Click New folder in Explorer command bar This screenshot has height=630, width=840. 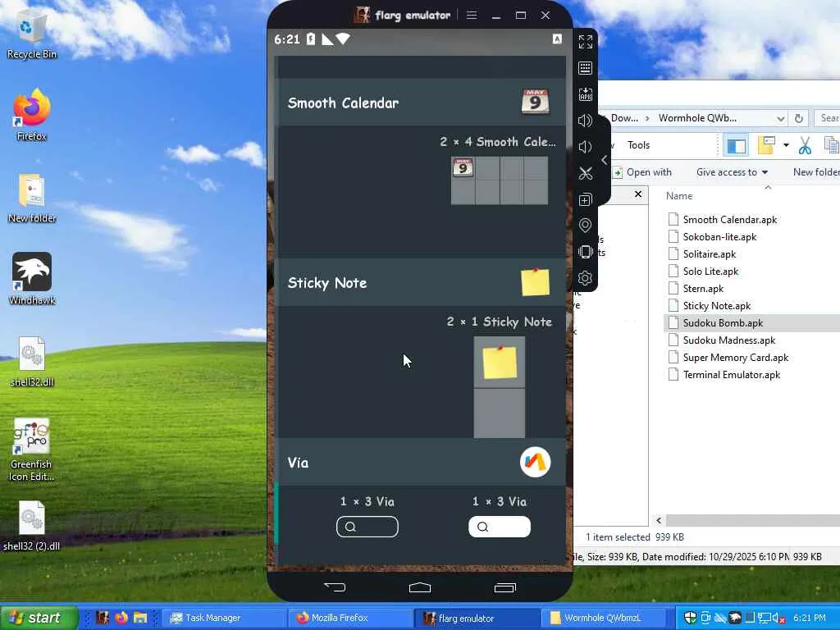[816, 172]
